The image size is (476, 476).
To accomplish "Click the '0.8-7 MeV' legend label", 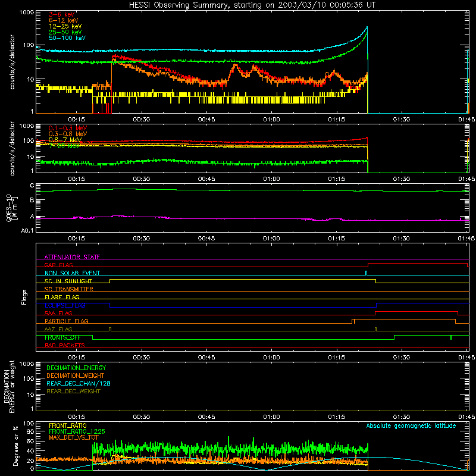I will pos(65,140).
